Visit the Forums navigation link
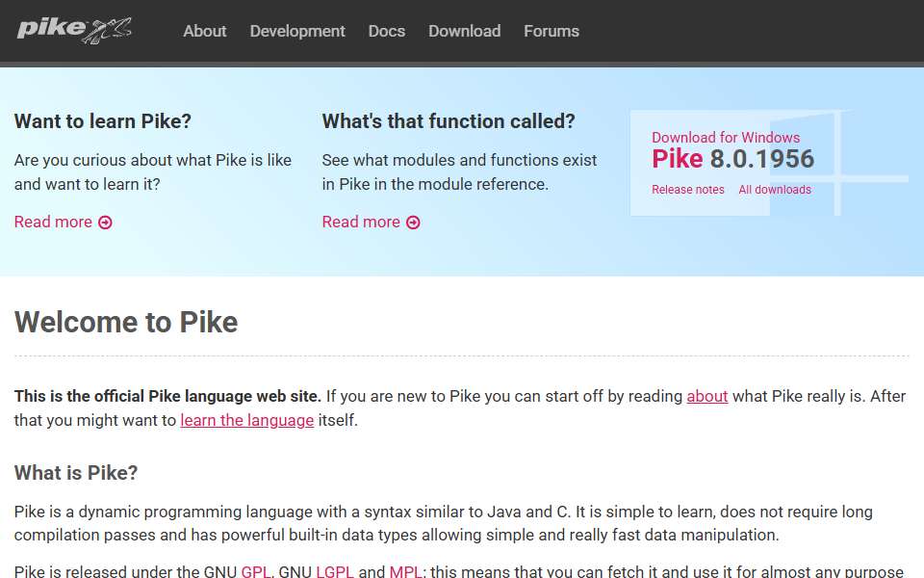The width and height of the screenshot is (924, 578). (x=552, y=31)
